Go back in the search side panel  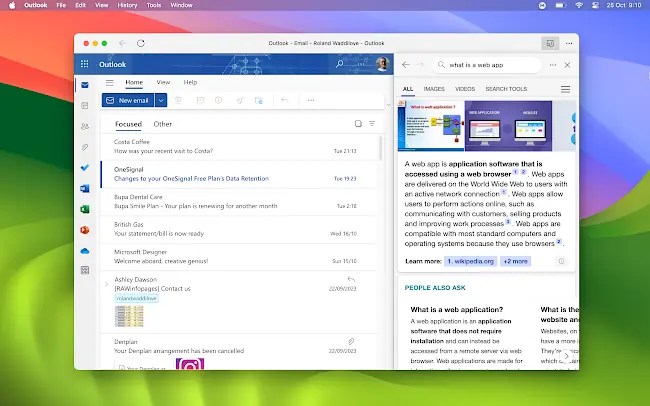click(x=406, y=65)
